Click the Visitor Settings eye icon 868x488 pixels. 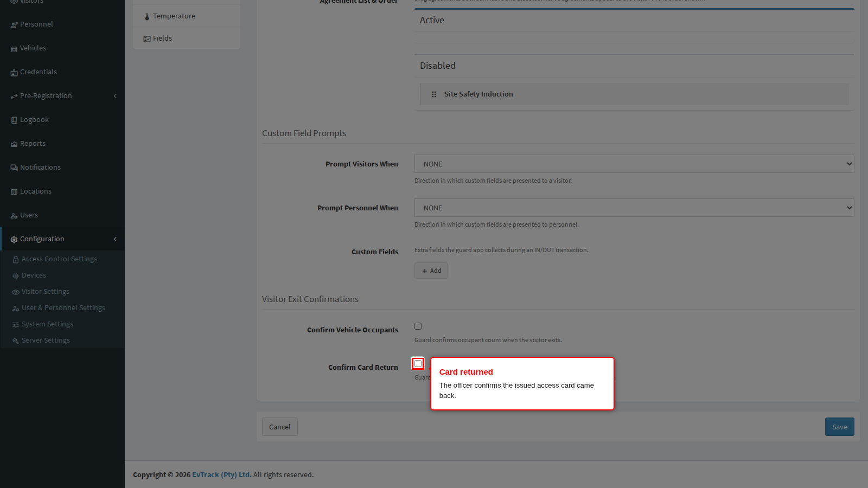pos(16,292)
